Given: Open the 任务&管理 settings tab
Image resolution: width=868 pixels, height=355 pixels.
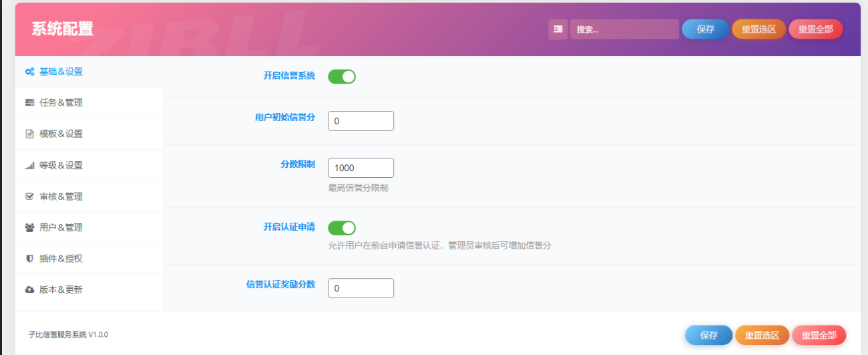Looking at the screenshot, I should 61,103.
